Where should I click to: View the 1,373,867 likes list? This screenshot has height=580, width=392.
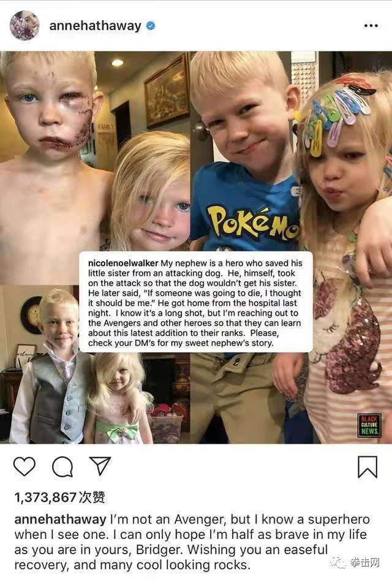pos(59,497)
